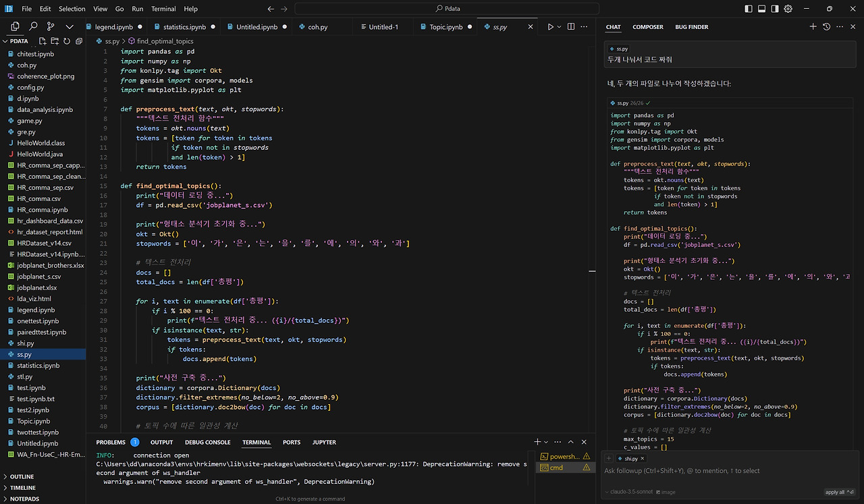Screen dimensions: 864x504
Task: Refresh the explorer file list
Action: point(67,41)
